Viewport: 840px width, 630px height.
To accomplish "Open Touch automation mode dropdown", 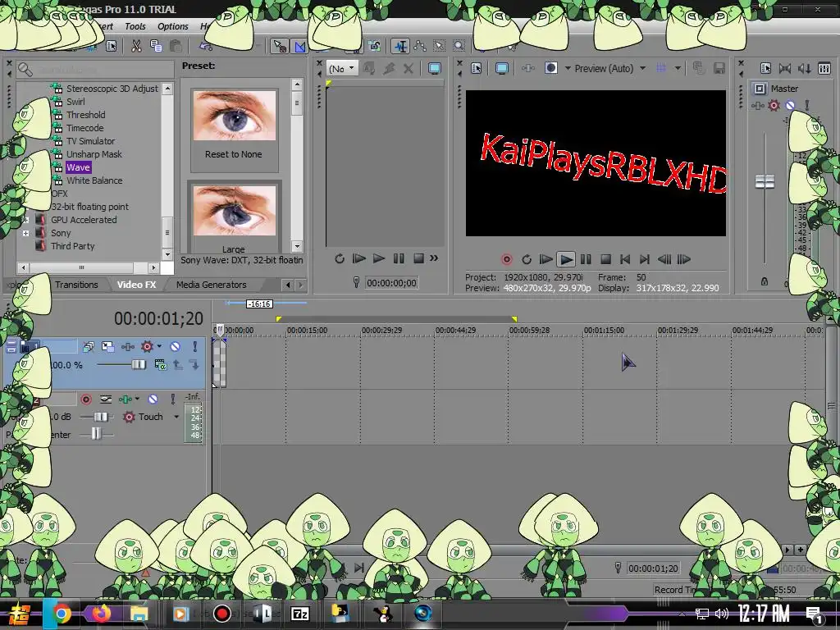I will (x=176, y=417).
